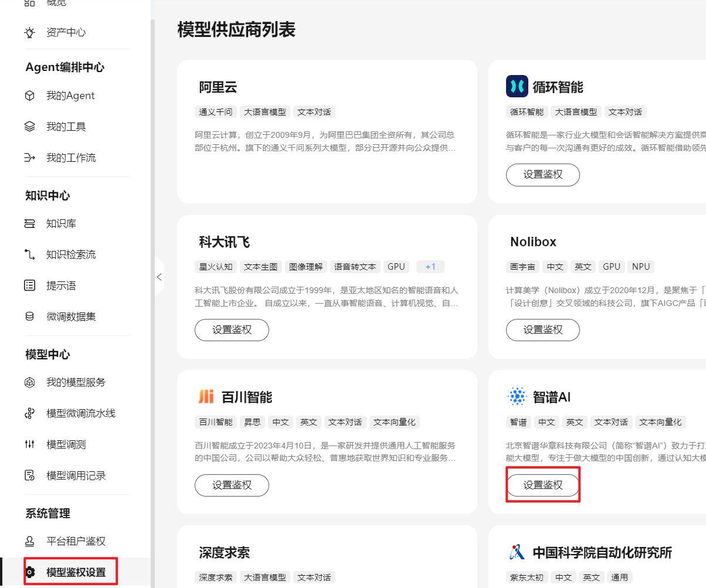Click the 昇思 tag on 百川智能
Screen dimensions: 706x588
click(252, 422)
